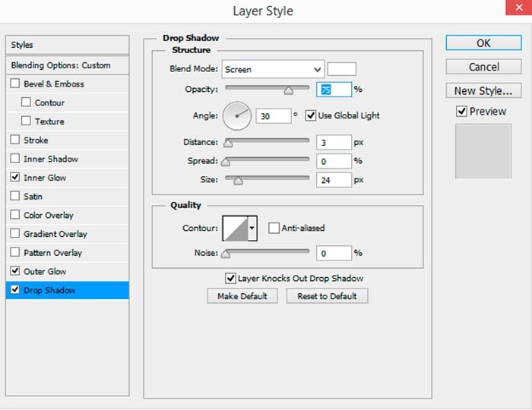The image size is (532, 410).
Task: Enable the Bevel & Emboss checkbox
Action: [x=15, y=84]
